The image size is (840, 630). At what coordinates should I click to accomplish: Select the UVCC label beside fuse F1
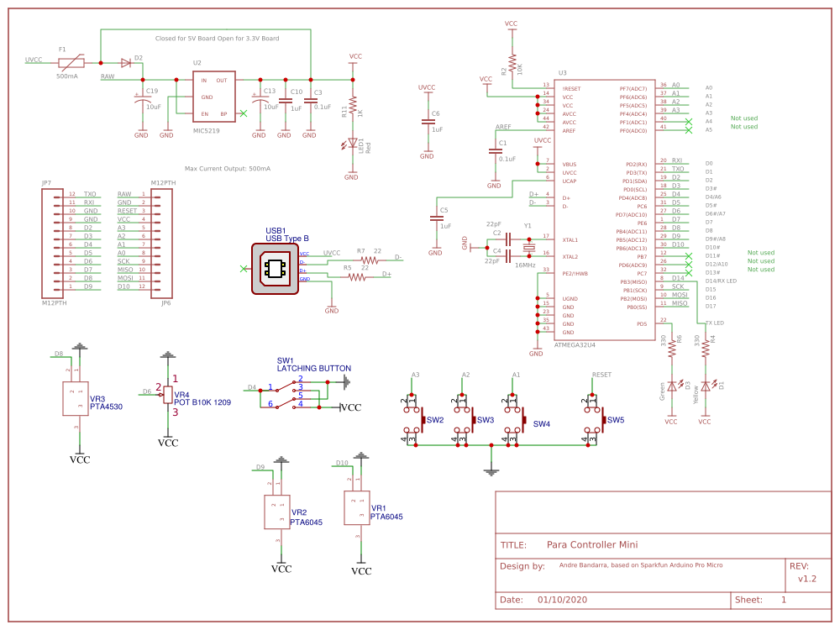pyautogui.click(x=34, y=60)
